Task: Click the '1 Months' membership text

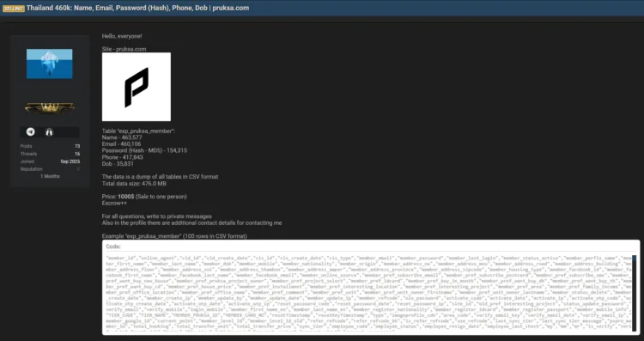Action: [50, 176]
